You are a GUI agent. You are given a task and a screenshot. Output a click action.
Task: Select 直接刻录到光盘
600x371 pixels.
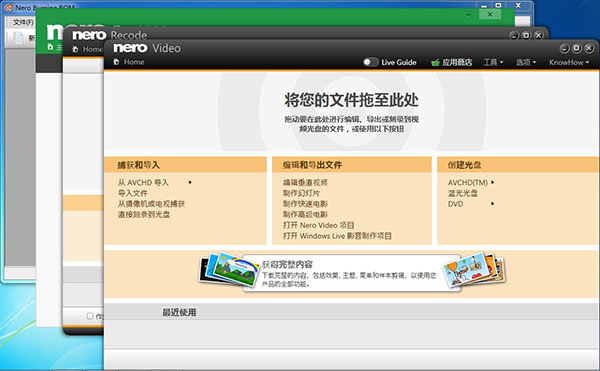144,215
